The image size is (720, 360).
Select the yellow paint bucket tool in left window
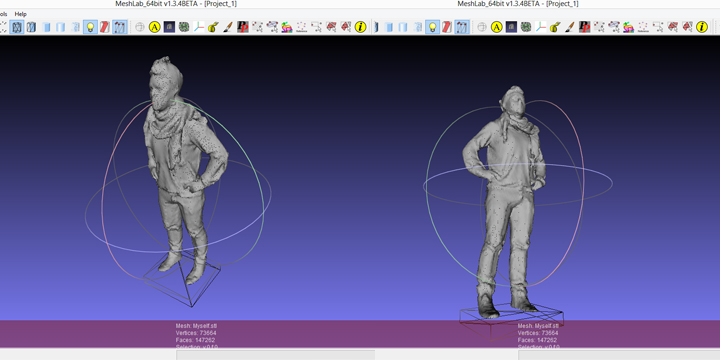(x=213, y=27)
